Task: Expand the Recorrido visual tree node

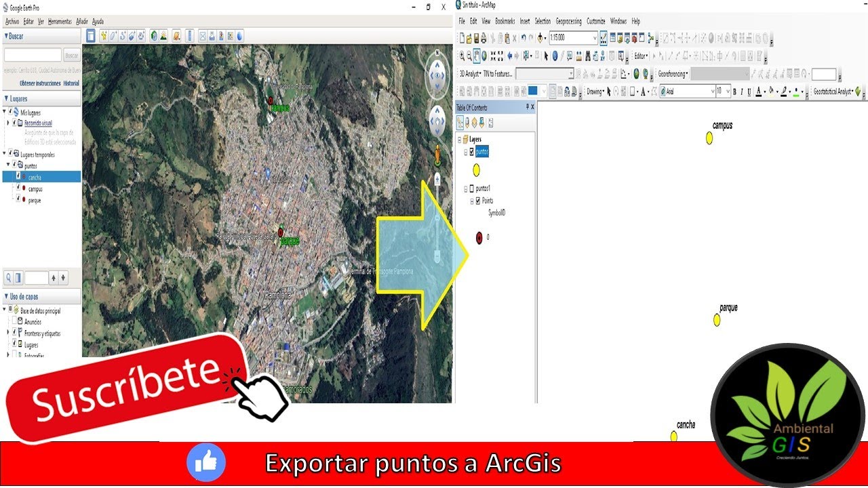Action: [x=7, y=123]
